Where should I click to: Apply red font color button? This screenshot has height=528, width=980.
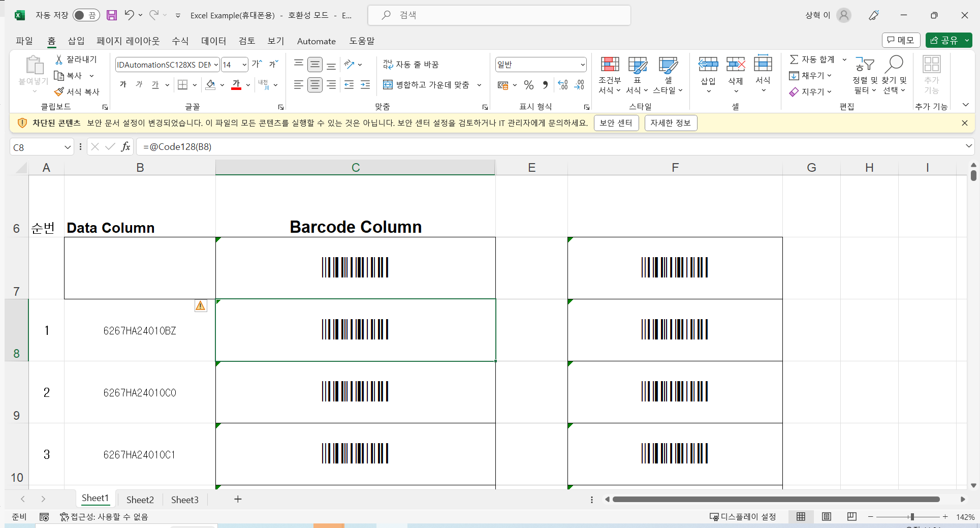(x=236, y=85)
